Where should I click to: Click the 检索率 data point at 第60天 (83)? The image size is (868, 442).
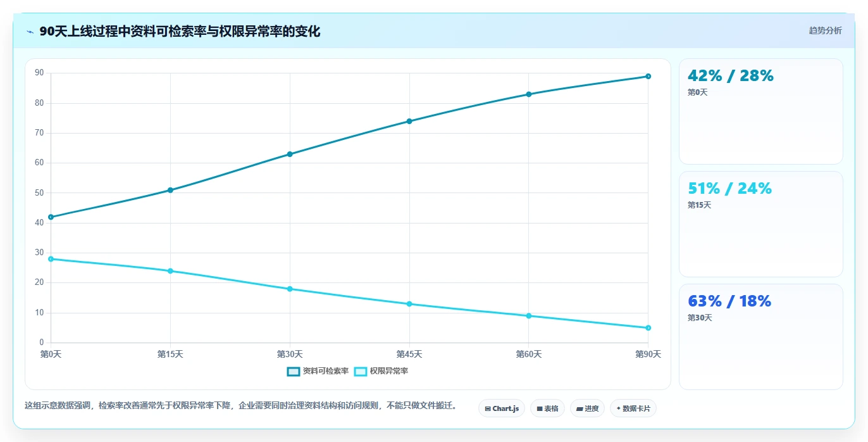(x=529, y=94)
